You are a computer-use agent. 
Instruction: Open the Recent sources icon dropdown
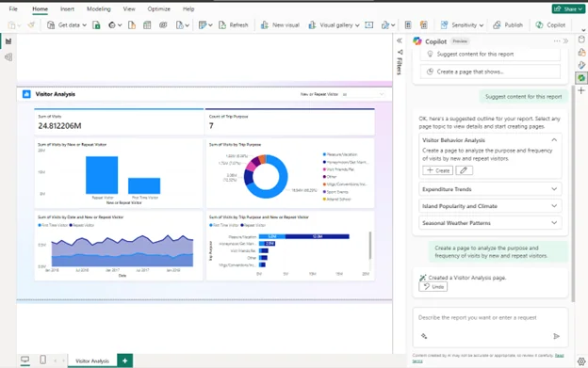pos(182,25)
